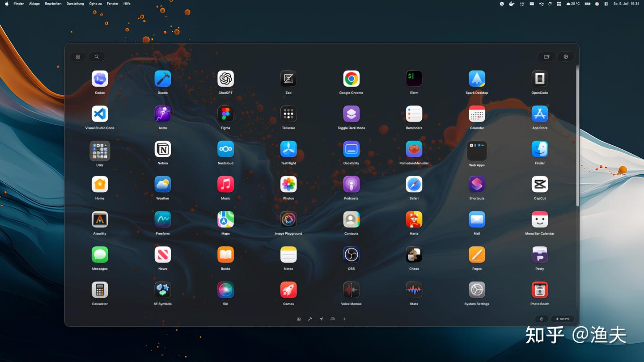Click the round button beside the folder button
The image size is (644, 362).
(x=566, y=57)
